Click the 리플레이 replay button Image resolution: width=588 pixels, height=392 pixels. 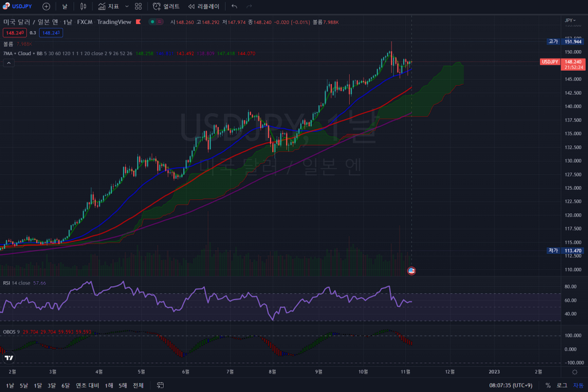point(204,6)
